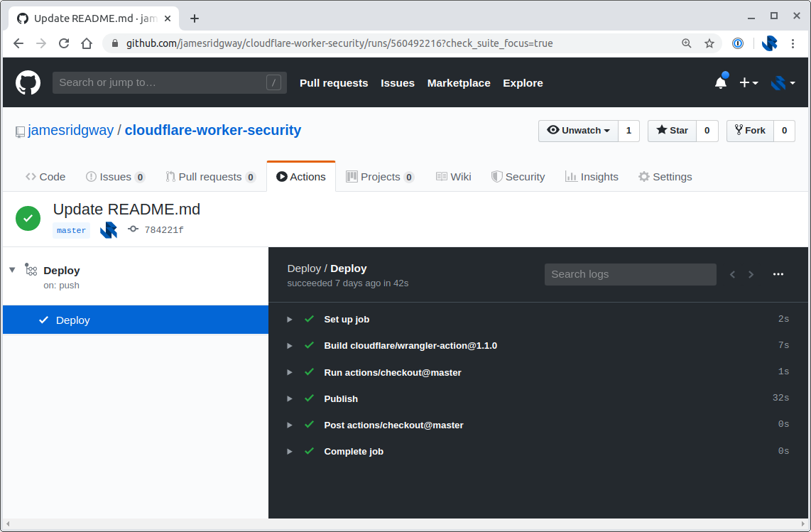
Task: Open Pull requests in top navigation
Action: tap(334, 83)
